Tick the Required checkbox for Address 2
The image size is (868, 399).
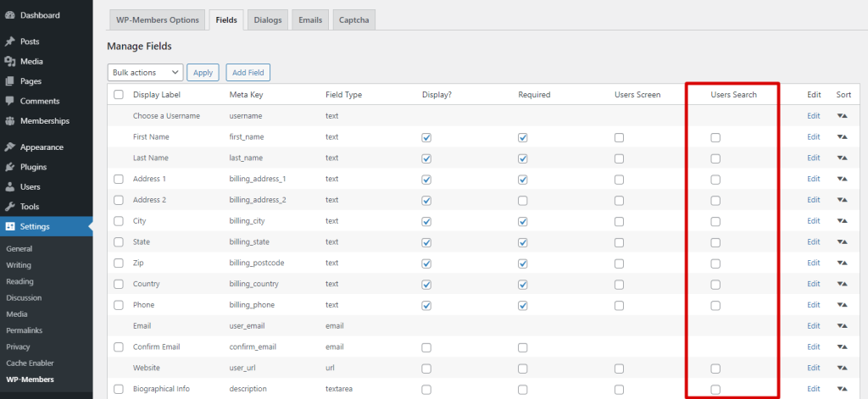(x=523, y=201)
